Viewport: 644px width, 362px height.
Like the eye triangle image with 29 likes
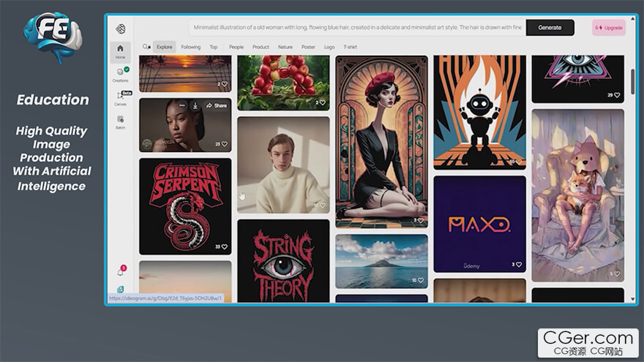point(617,95)
